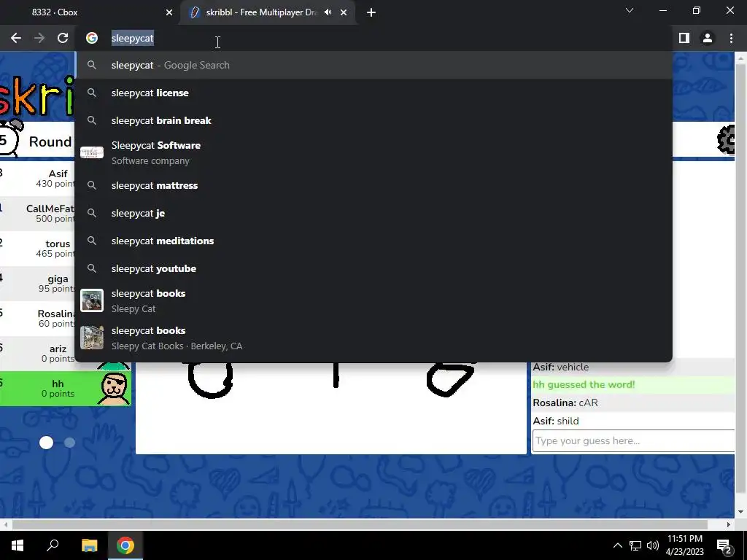The height and width of the screenshot is (560, 747).
Task: Click the browser forward arrow
Action: tap(39, 38)
